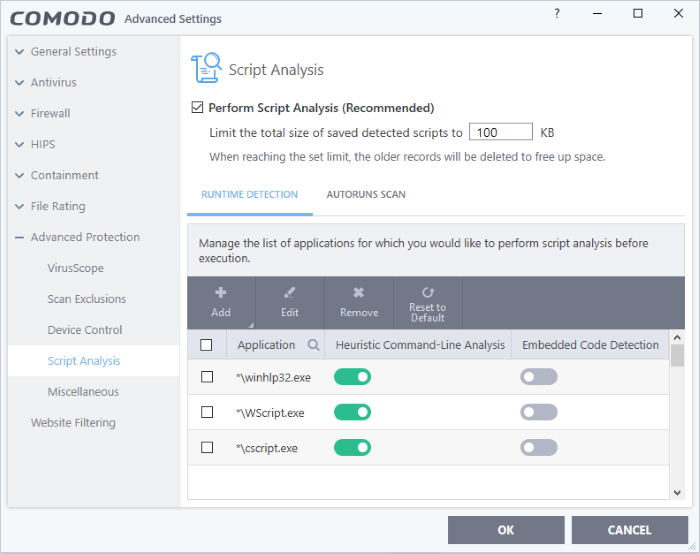This screenshot has height=554, width=700.
Task: Disable heuristic analysis for cscript.exe
Action: pyautogui.click(x=352, y=447)
